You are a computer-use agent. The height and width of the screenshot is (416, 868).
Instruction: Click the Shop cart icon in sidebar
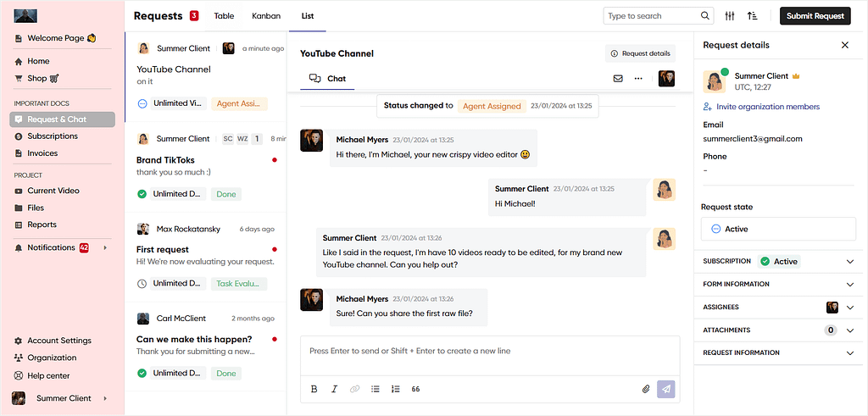click(19, 79)
